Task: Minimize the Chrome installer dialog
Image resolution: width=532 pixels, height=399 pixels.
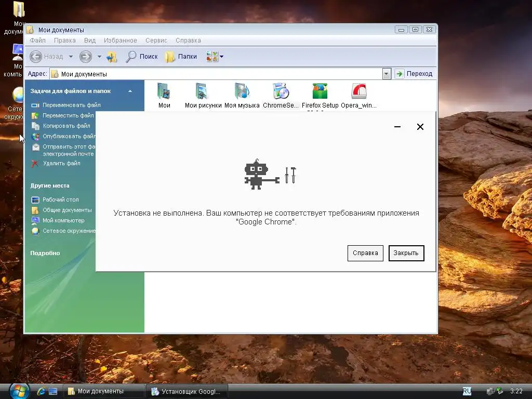Action: [397, 127]
